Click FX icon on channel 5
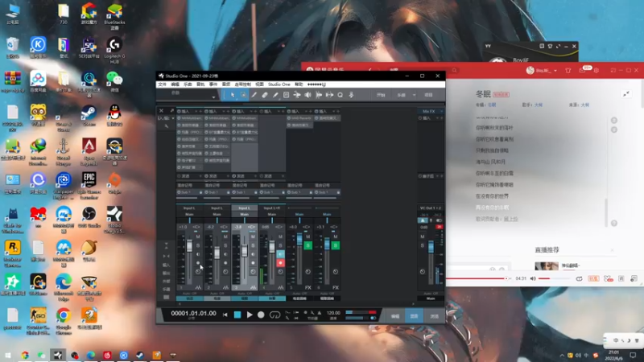The width and height of the screenshot is (644, 362). click(x=308, y=288)
